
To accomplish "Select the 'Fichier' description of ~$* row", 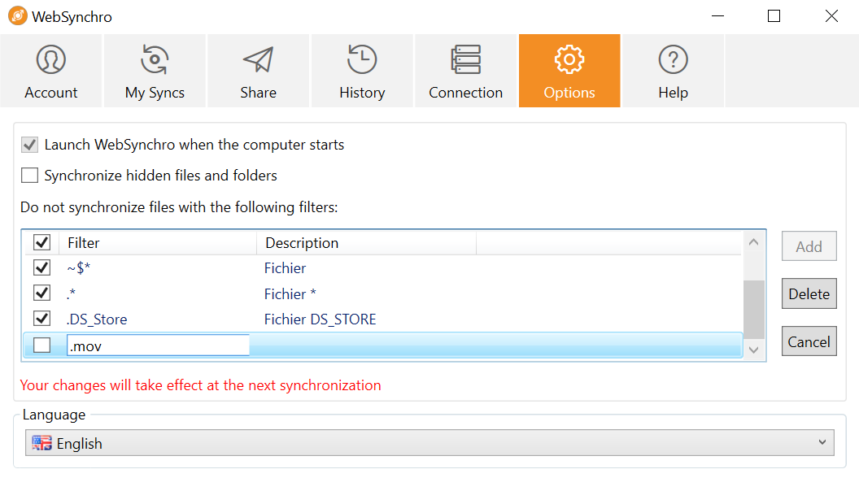I will [x=285, y=268].
